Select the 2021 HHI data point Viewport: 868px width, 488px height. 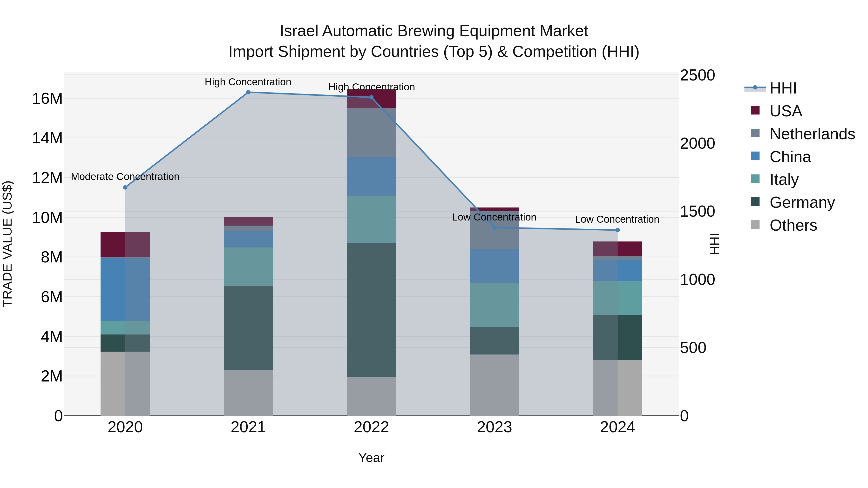click(x=248, y=92)
